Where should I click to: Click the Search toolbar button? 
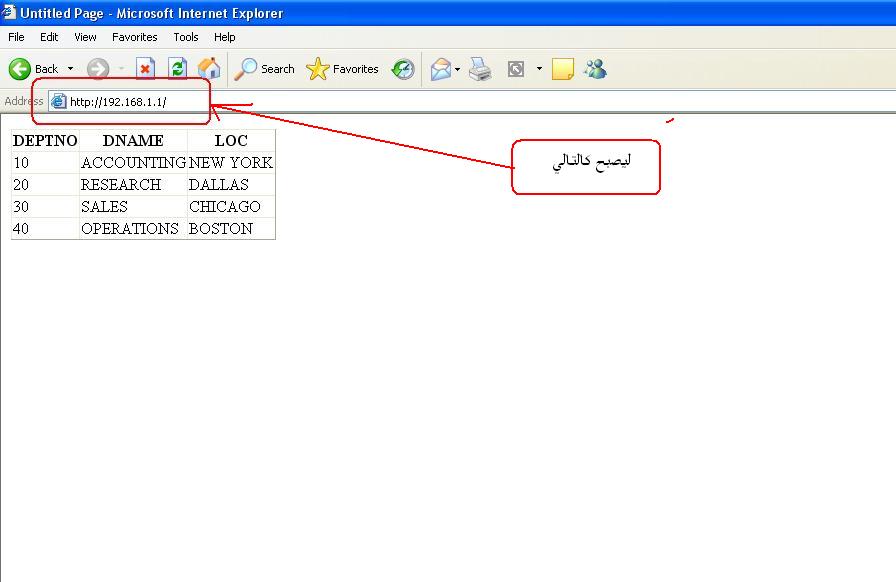(265, 69)
